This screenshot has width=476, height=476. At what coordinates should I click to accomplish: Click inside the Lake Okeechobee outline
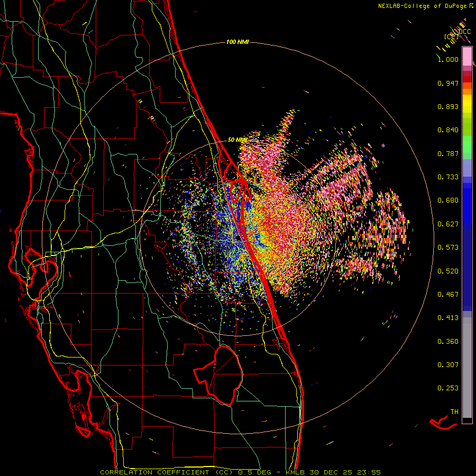(x=226, y=375)
